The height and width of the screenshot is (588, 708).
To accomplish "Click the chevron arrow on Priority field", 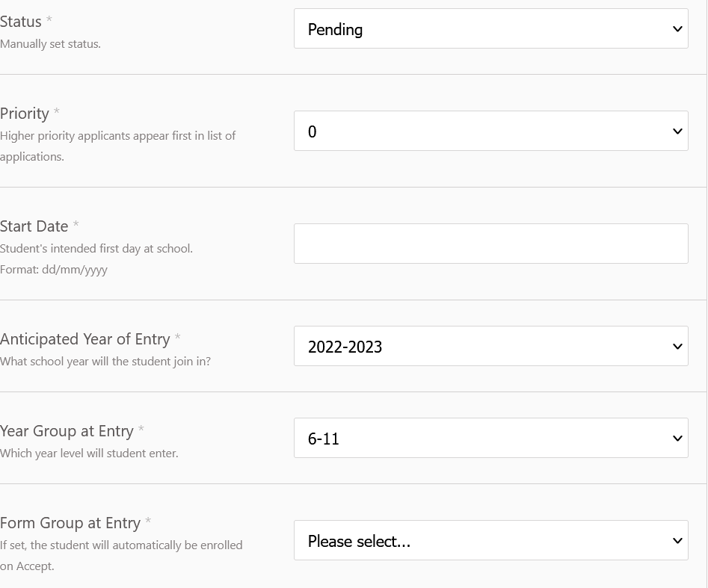I will tap(677, 131).
